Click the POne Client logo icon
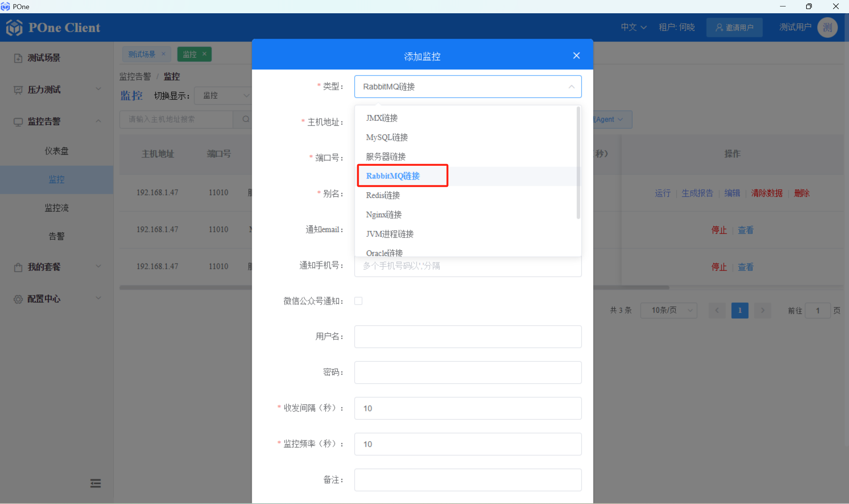The image size is (849, 504). tap(14, 28)
